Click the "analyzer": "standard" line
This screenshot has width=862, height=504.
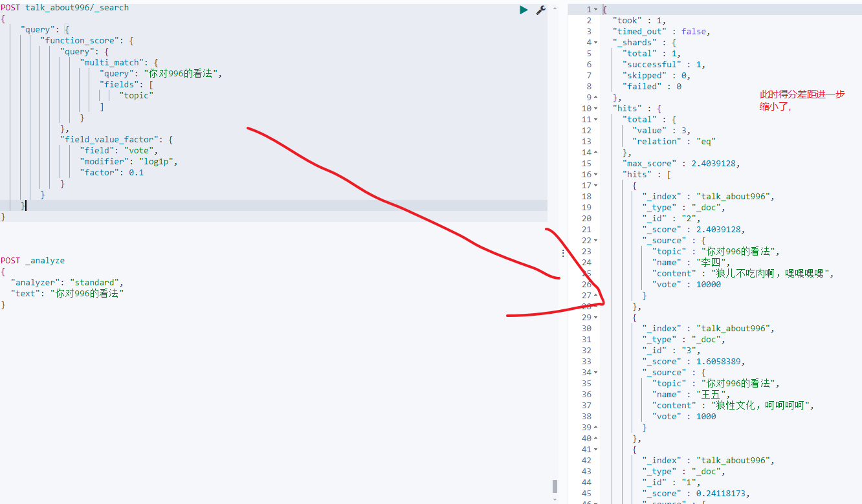tap(67, 283)
